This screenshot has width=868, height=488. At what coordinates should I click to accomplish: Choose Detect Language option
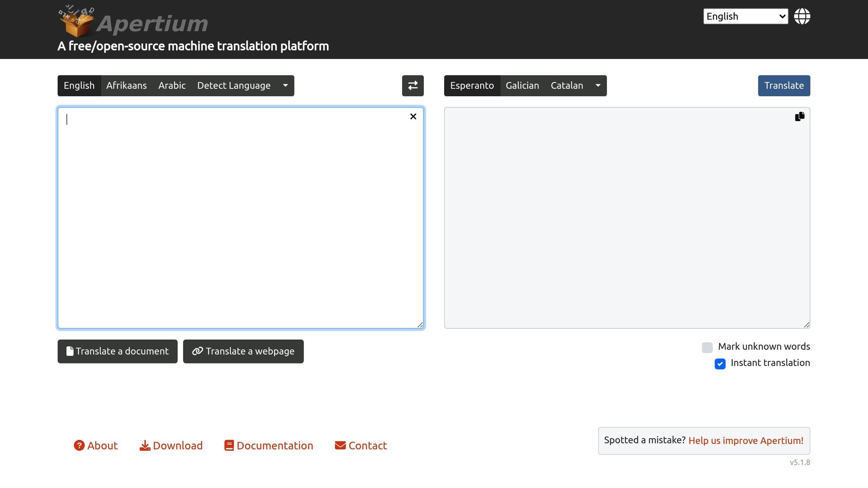pyautogui.click(x=234, y=86)
